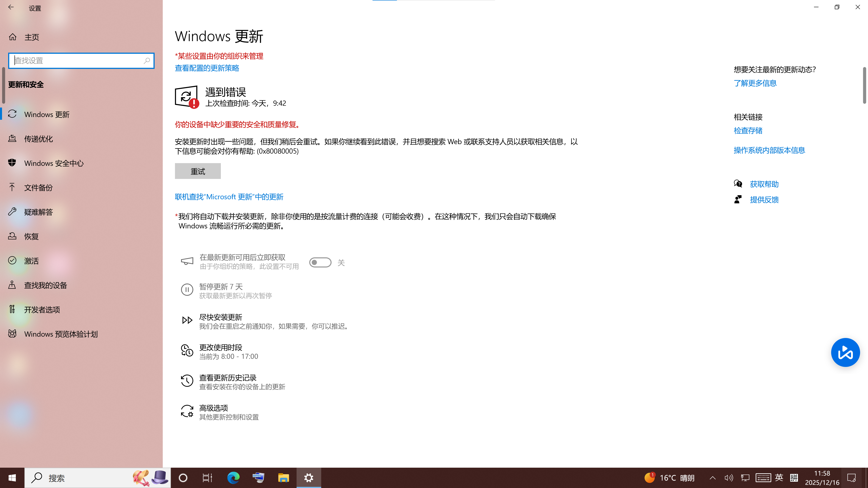Open 检查存储 link
Image resolution: width=868 pixels, height=488 pixels.
coord(748,131)
